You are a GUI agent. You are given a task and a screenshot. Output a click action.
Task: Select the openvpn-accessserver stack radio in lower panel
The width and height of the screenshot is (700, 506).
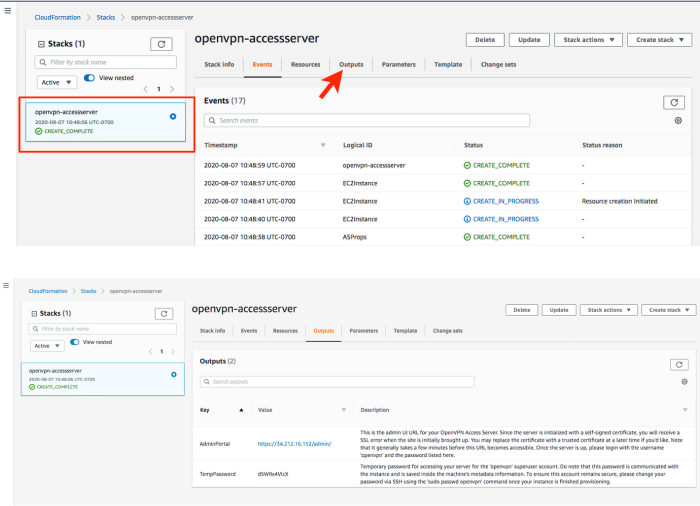(x=174, y=374)
